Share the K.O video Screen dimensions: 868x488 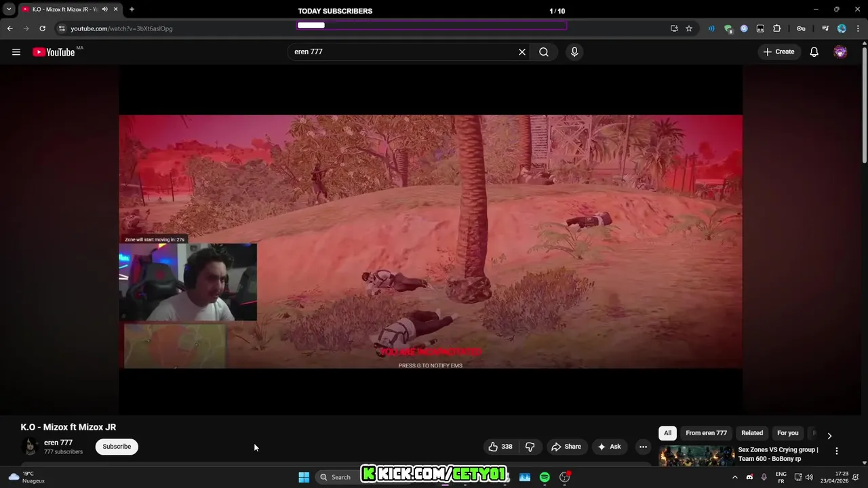pos(566,447)
